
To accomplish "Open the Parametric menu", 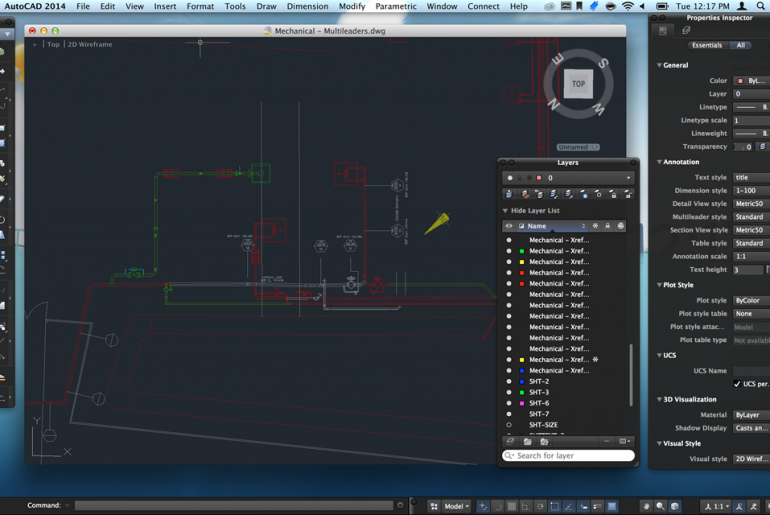I will [395, 6].
